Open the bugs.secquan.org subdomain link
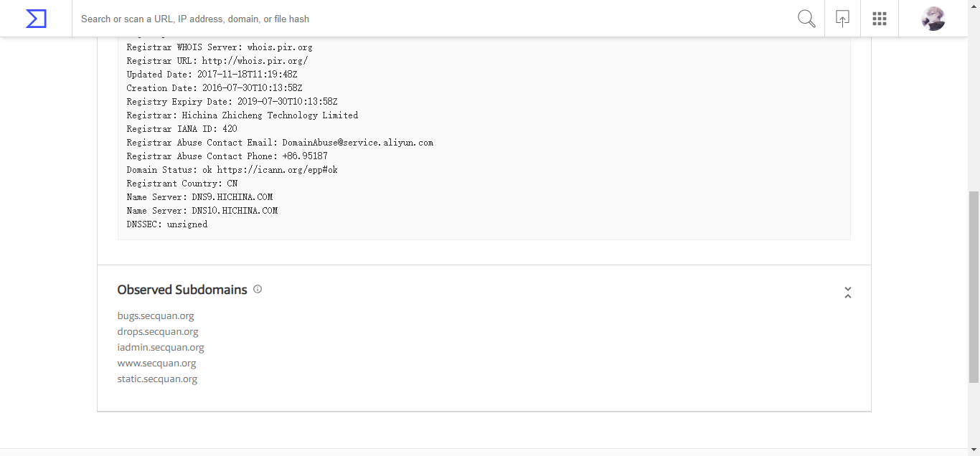This screenshot has height=456, width=980. (156, 315)
